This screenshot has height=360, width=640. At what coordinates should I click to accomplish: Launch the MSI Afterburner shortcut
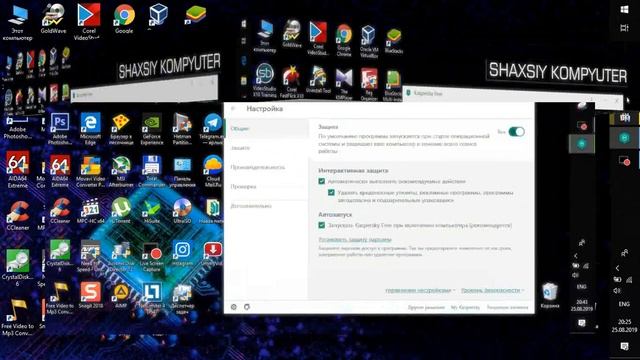[121, 171]
